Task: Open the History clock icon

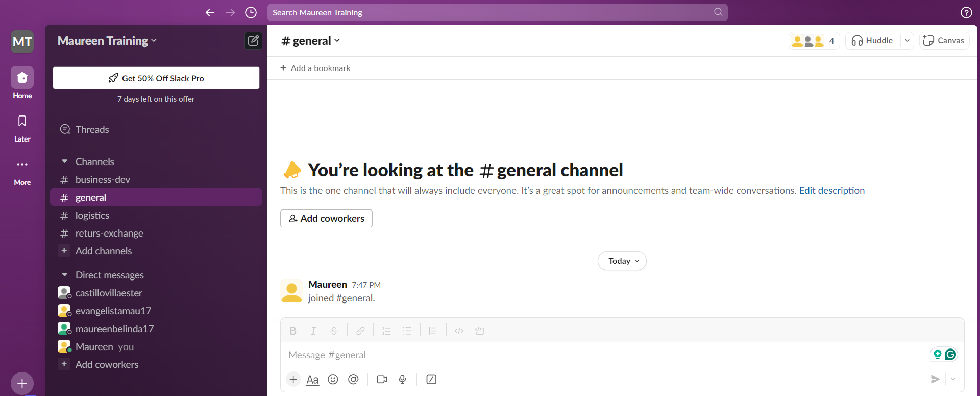Action: point(251,12)
